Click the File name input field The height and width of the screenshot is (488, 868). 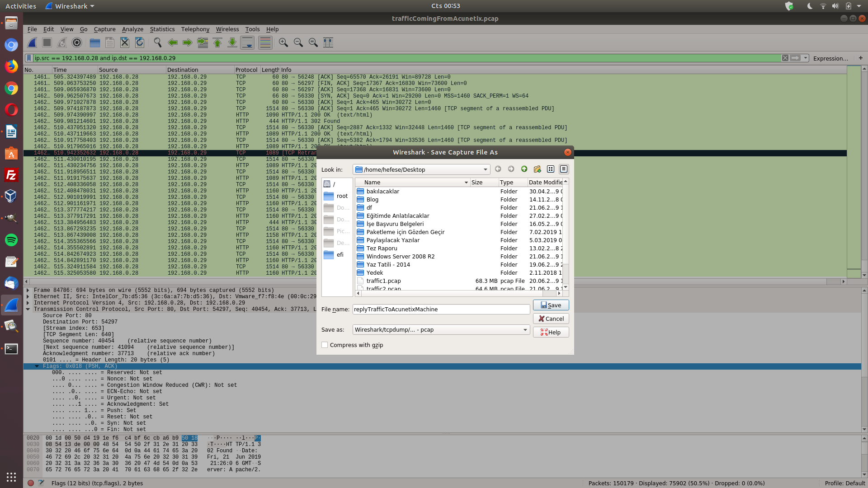441,310
